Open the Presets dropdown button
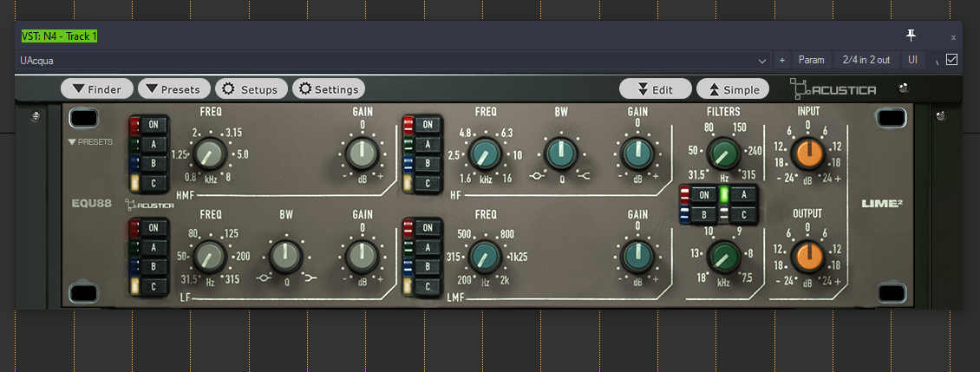 point(173,88)
